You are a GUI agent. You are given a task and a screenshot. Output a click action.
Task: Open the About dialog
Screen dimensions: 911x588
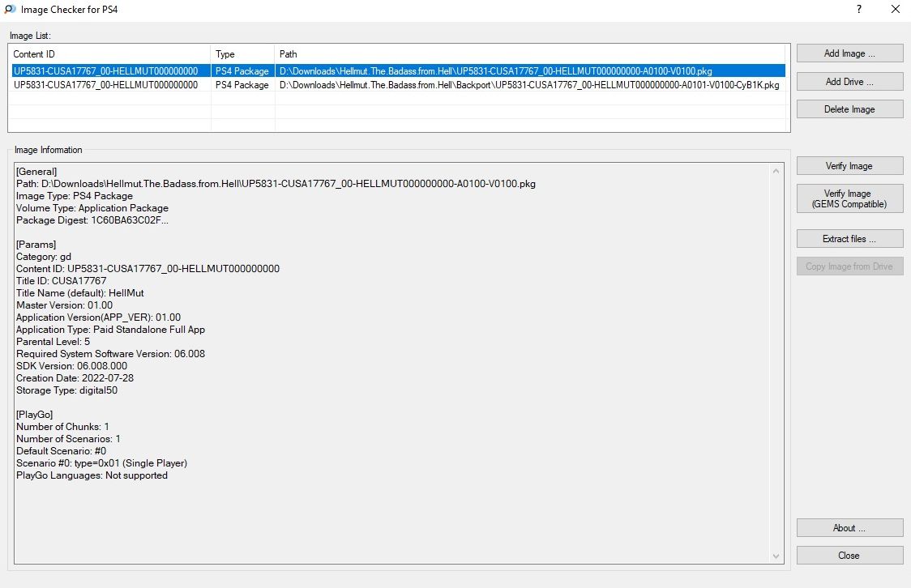tap(849, 527)
